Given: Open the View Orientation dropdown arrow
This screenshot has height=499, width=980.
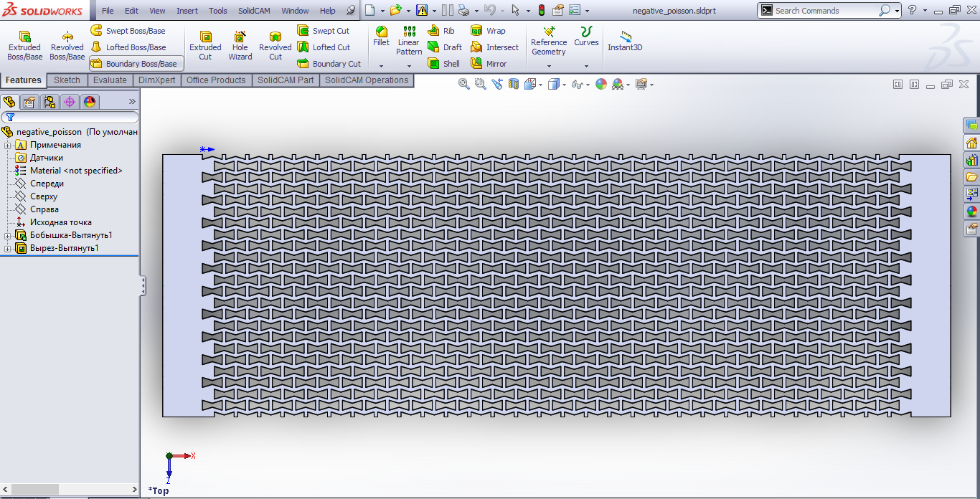Looking at the screenshot, I should [x=541, y=85].
